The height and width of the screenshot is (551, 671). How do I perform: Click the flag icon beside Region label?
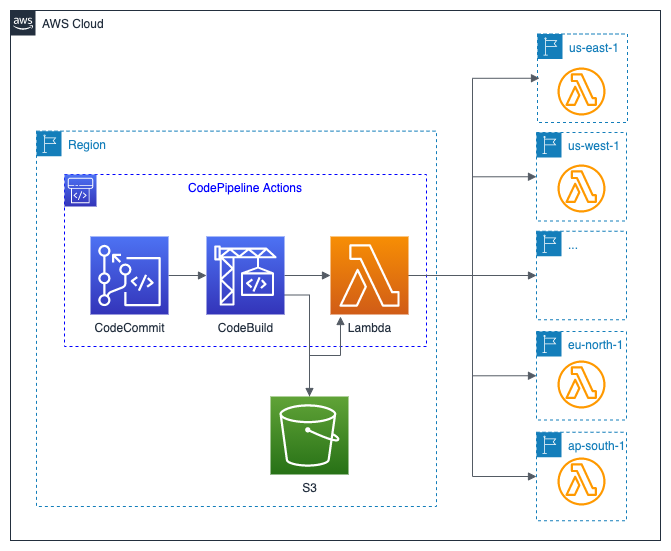(x=49, y=144)
